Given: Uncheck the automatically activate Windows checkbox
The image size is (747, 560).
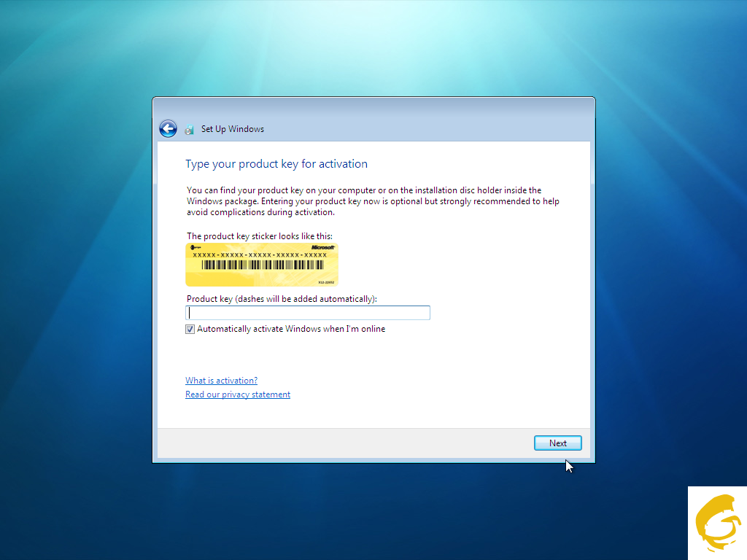Looking at the screenshot, I should pyautogui.click(x=190, y=330).
